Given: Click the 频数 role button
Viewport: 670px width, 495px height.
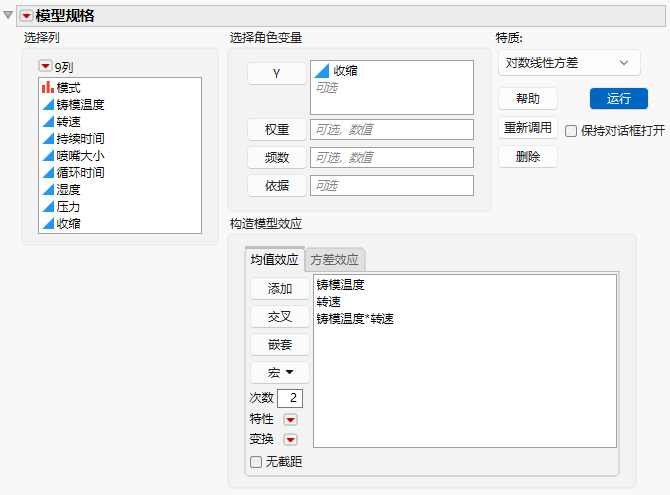Looking at the screenshot, I should [x=276, y=157].
